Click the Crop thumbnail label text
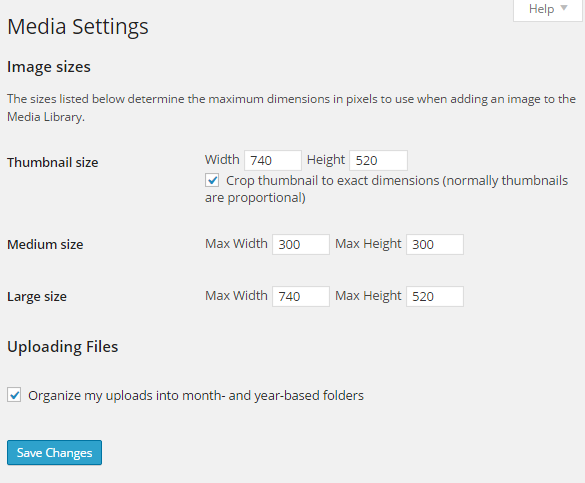 (386, 189)
